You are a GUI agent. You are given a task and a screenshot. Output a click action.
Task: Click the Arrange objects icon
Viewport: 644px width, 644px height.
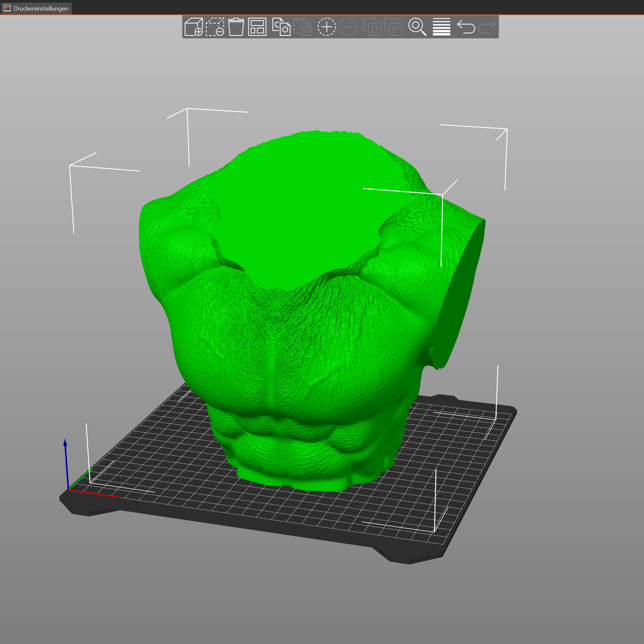257,27
